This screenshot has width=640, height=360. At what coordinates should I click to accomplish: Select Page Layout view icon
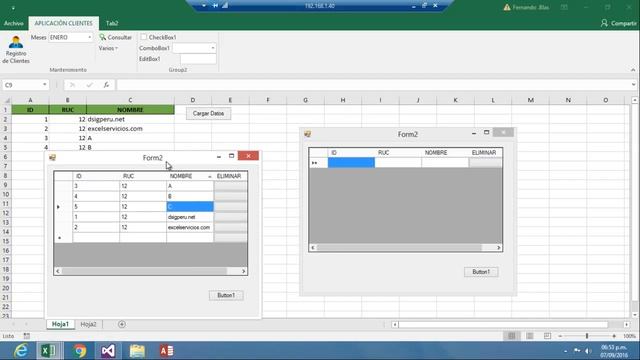[529, 336]
